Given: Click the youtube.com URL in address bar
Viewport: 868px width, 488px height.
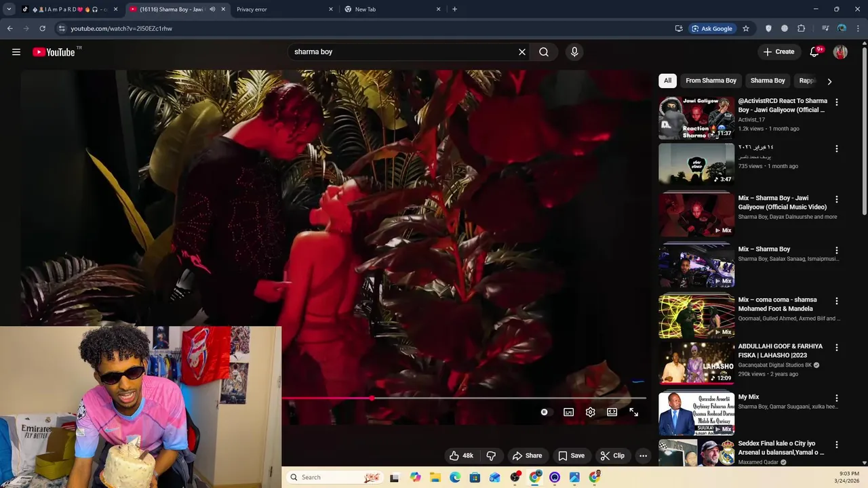Looking at the screenshot, I should click(121, 28).
